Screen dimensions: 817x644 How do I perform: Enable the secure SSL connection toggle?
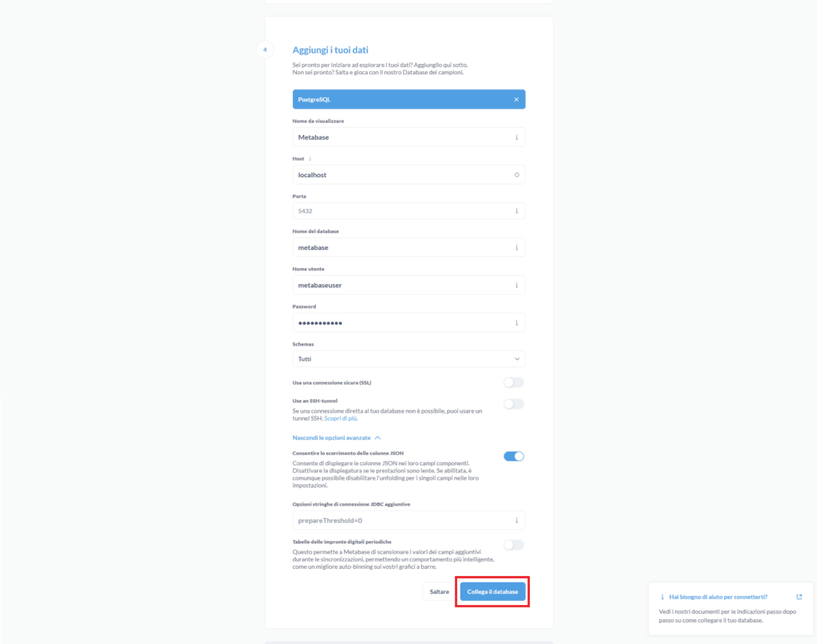514,382
